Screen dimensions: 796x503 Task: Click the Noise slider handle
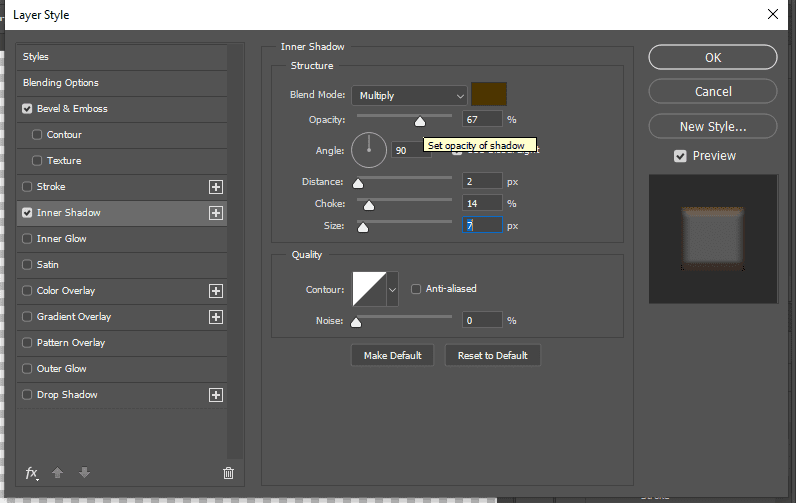(x=356, y=322)
